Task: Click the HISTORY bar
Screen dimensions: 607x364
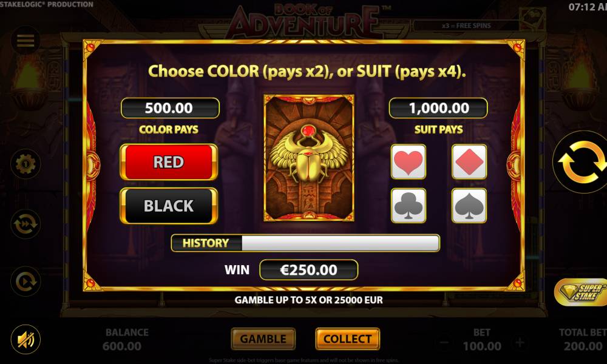Action: coord(305,243)
